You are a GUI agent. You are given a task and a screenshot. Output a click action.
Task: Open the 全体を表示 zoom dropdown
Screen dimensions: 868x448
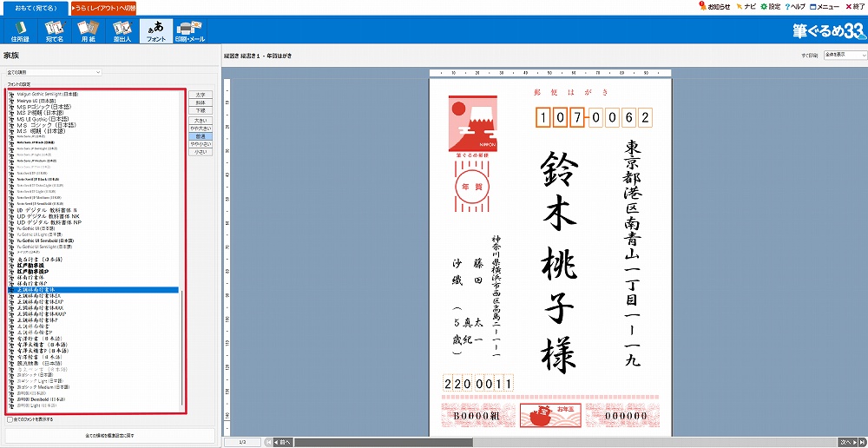[845, 55]
